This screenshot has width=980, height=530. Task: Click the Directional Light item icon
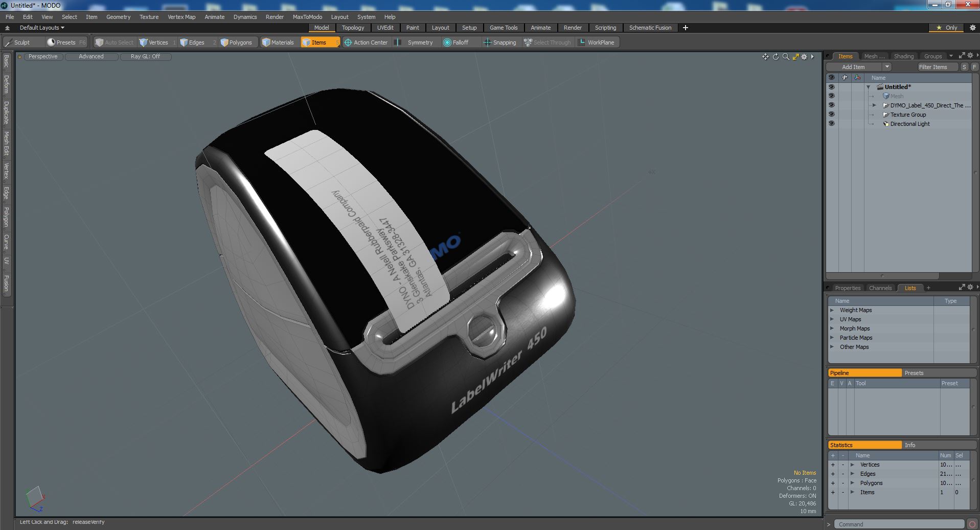pos(886,124)
